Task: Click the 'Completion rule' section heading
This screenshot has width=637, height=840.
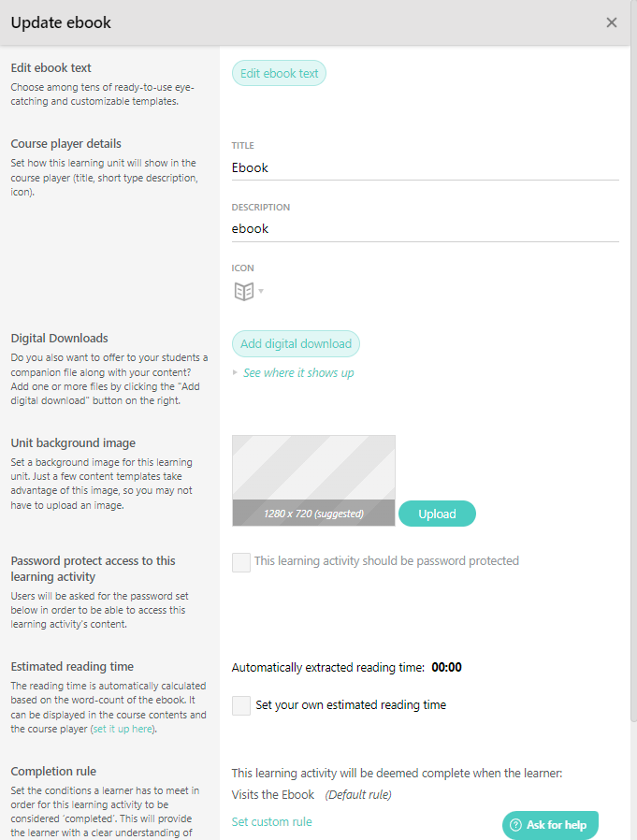Action: coord(51,771)
